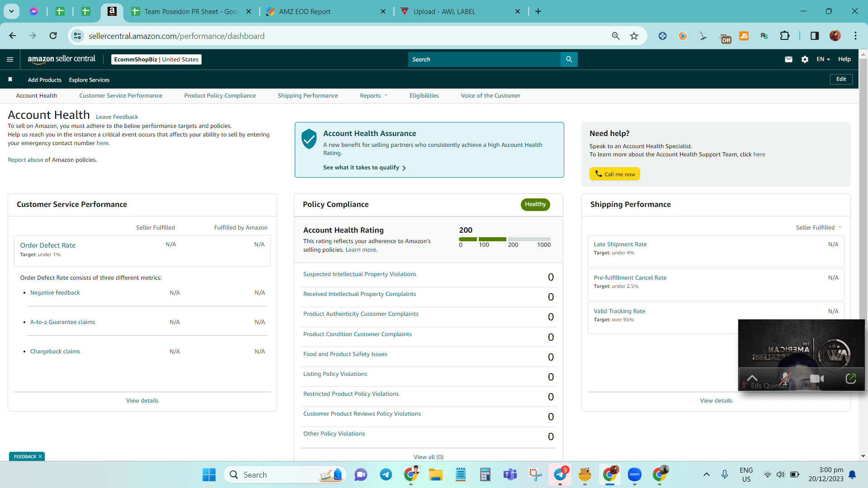Viewport: 868px width, 488px height.
Task: Open the Voice of the Customer tab
Action: [491, 95]
